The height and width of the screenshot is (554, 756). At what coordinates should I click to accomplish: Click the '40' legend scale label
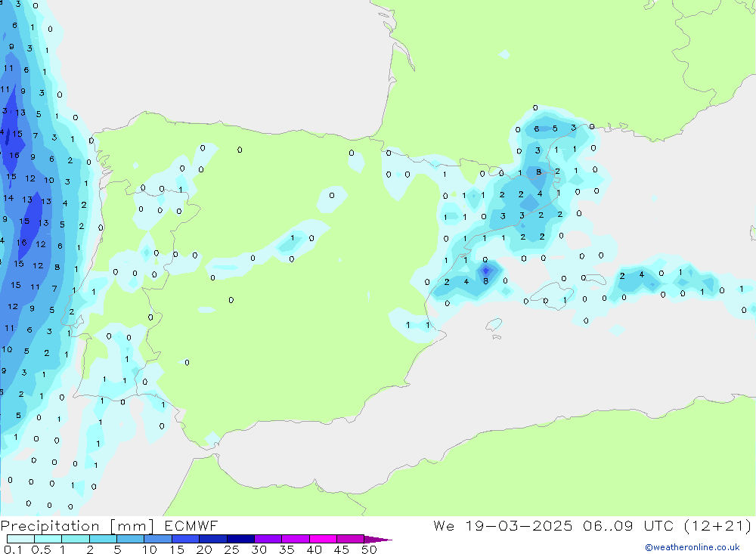(x=314, y=549)
